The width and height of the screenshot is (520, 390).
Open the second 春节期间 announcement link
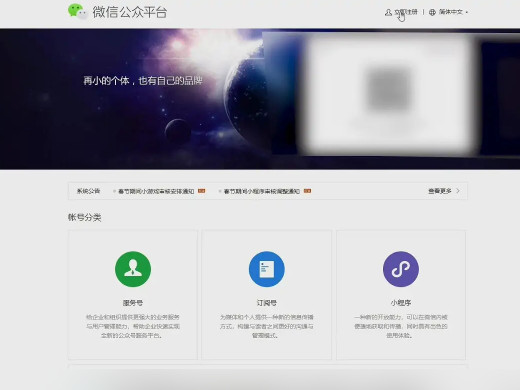coord(262,191)
